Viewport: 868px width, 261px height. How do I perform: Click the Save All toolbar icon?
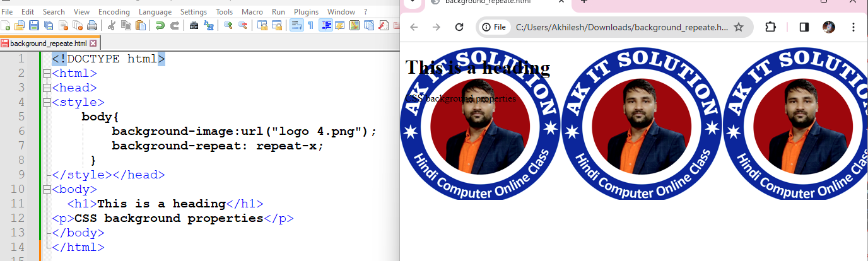pos(49,25)
